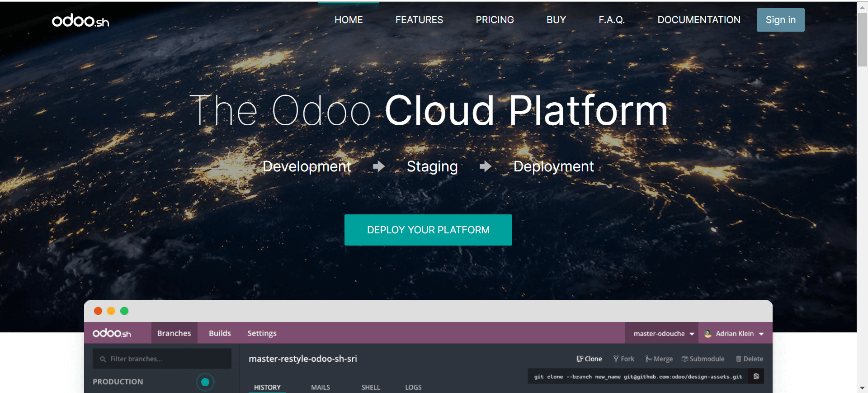
Task: Click the Submodule action
Action: coord(703,359)
